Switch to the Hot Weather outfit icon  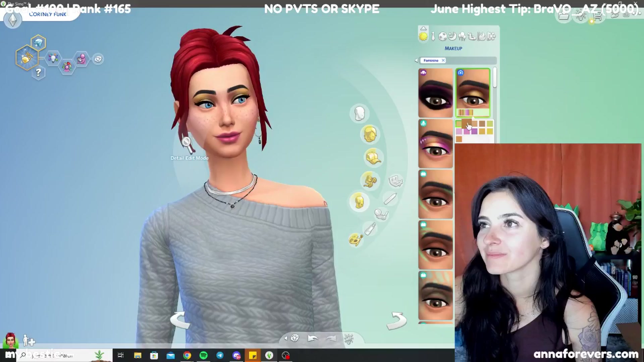click(x=481, y=36)
